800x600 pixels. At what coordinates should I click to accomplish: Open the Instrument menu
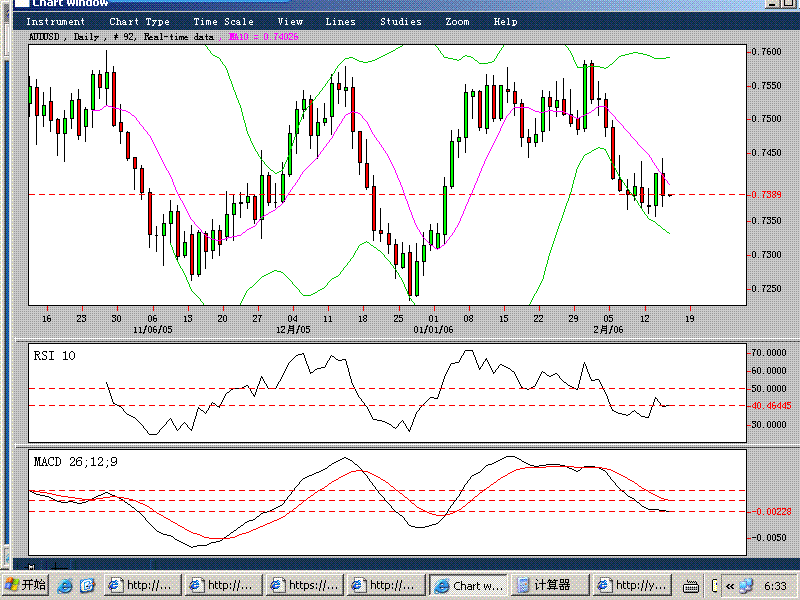click(55, 21)
